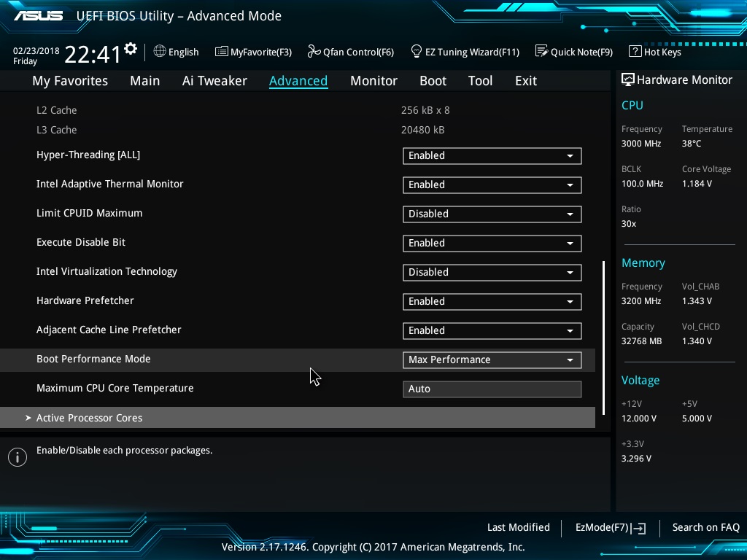Switch to the Main tab
Viewport: 747px width, 560px height.
point(145,81)
